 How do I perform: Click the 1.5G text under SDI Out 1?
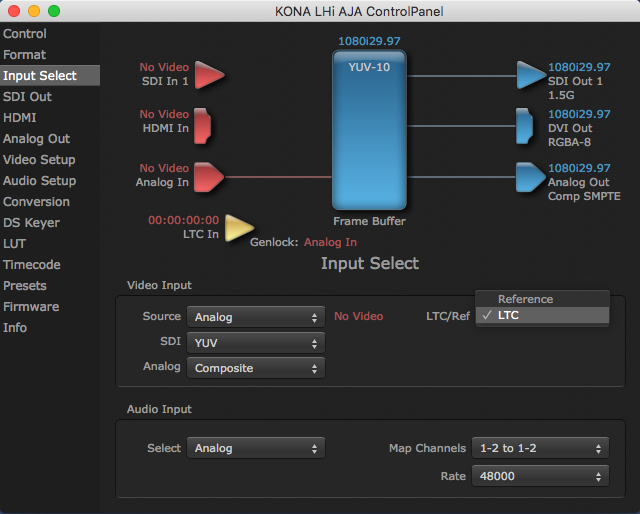click(x=561, y=95)
